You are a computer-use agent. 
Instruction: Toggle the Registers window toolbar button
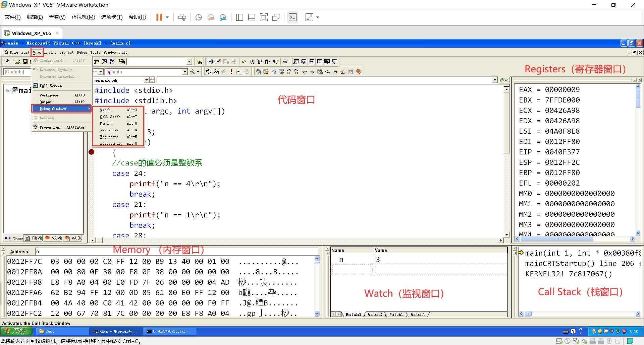[x=312, y=62]
